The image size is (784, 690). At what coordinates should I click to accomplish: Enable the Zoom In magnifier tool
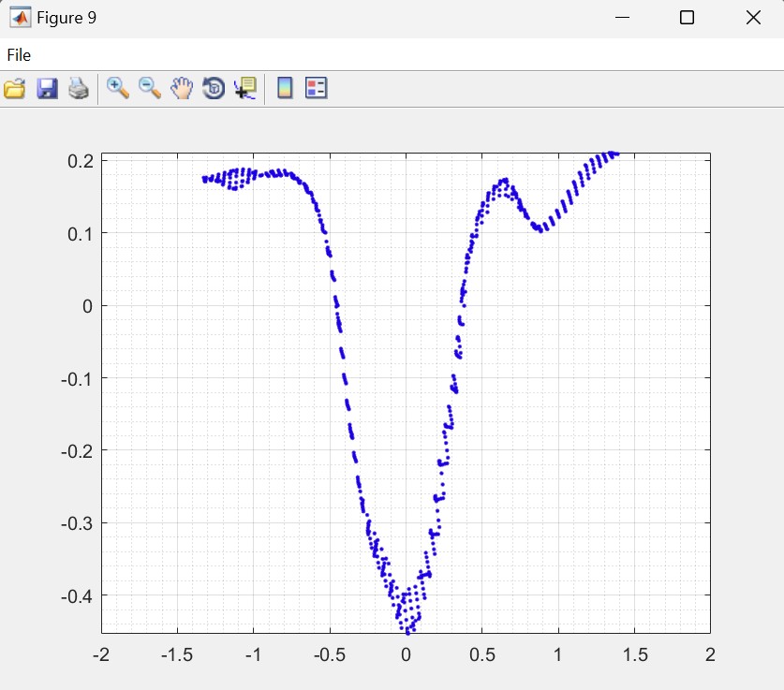[x=118, y=88]
